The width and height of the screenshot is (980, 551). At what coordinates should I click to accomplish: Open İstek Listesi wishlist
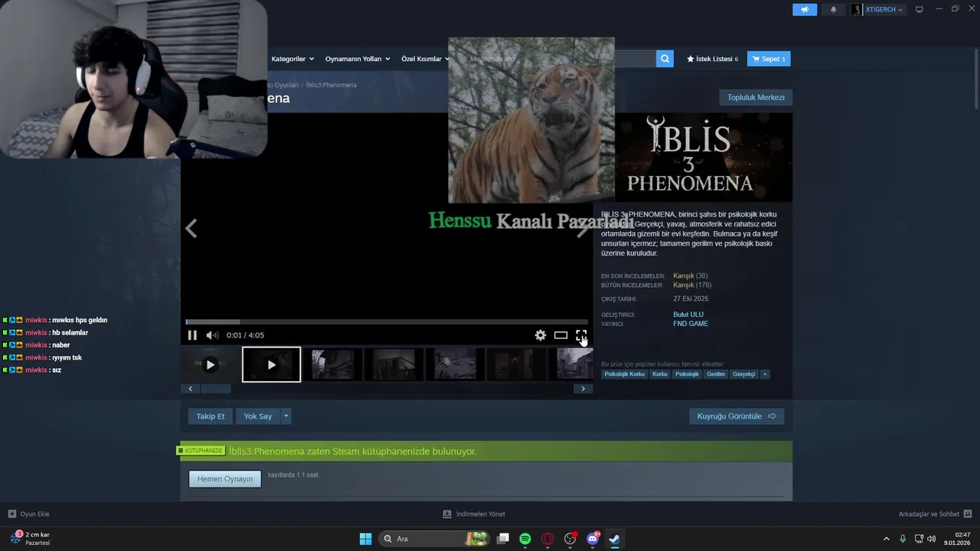click(712, 59)
